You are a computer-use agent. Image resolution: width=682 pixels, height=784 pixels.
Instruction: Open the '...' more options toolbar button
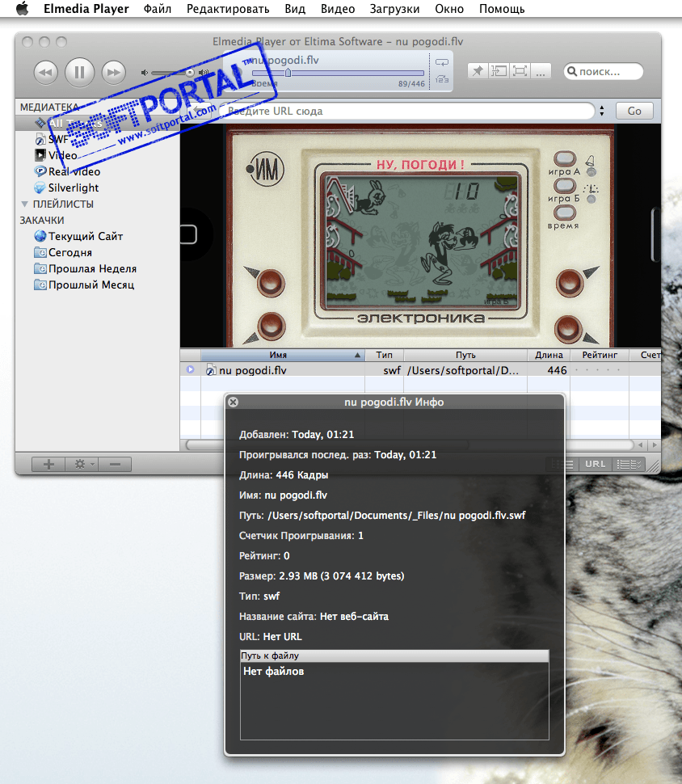[x=541, y=71]
